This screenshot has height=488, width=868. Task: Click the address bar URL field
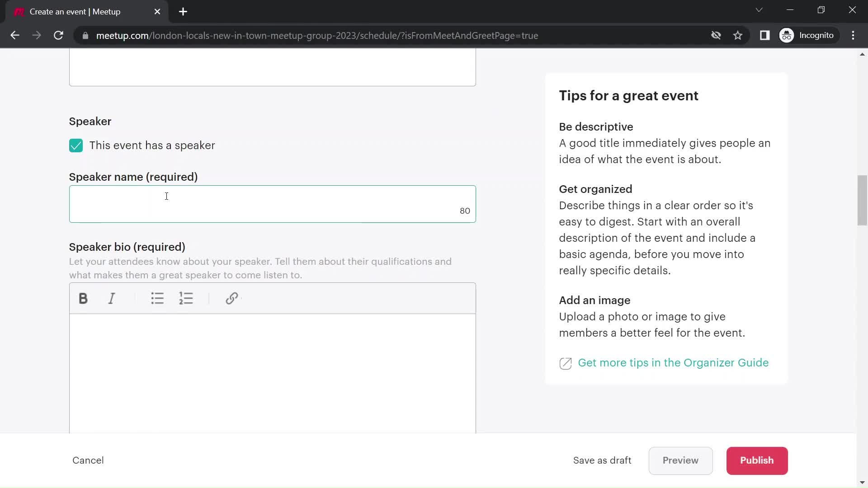[317, 36]
